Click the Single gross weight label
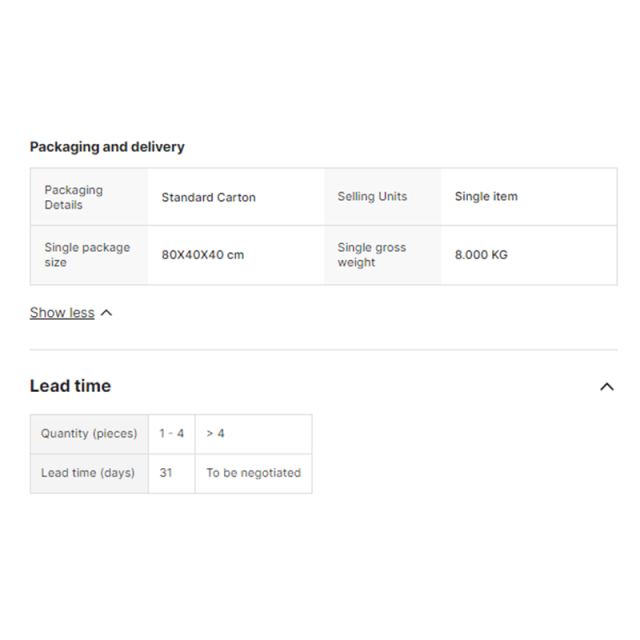The height and width of the screenshot is (640, 640). 371,255
